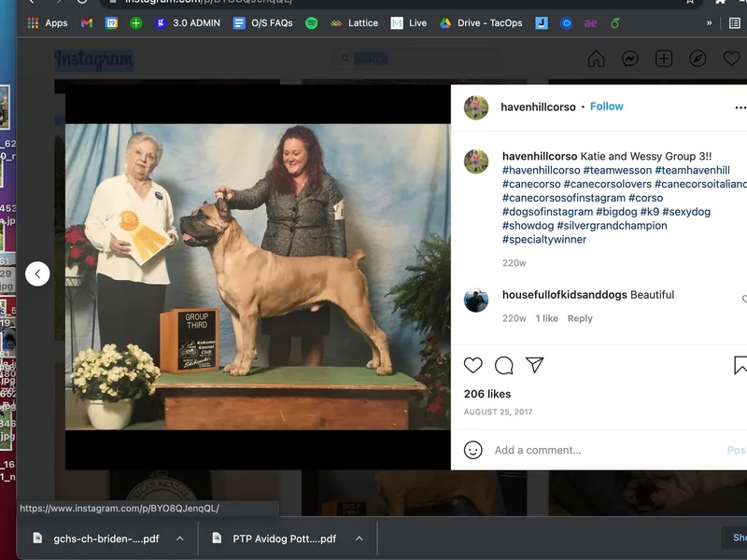The height and width of the screenshot is (560, 747).
Task: Expand options for PTP Avidog Pott PDF download
Action: coord(357,539)
